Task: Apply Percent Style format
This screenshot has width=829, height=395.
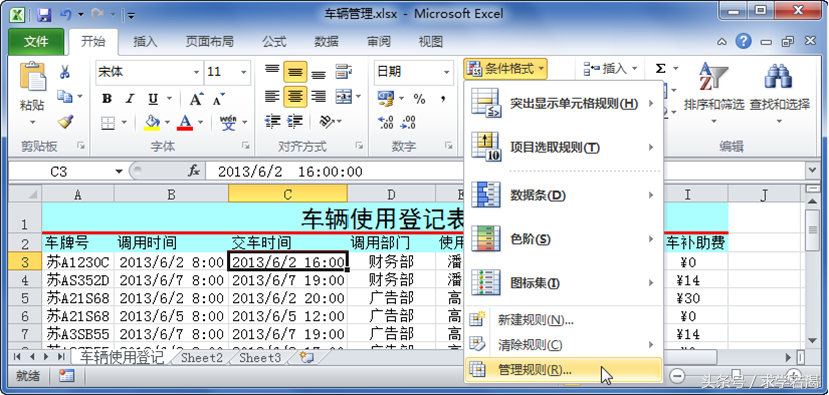Action: (419, 98)
